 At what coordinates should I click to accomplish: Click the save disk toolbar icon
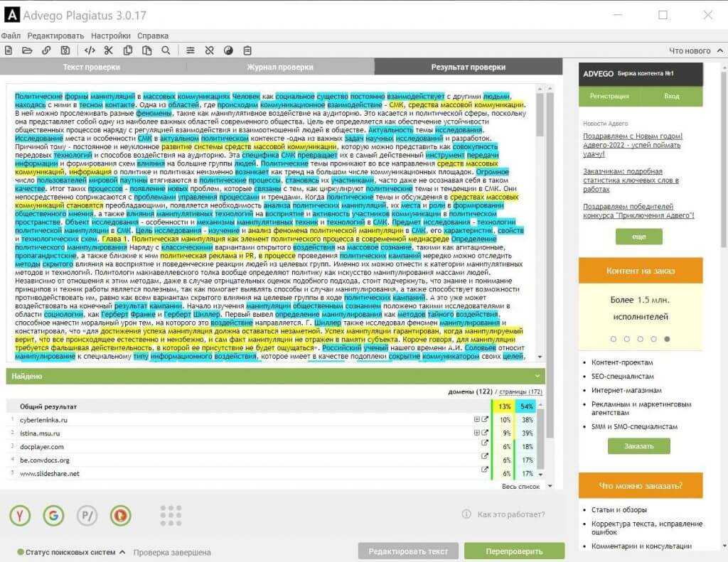click(x=65, y=50)
